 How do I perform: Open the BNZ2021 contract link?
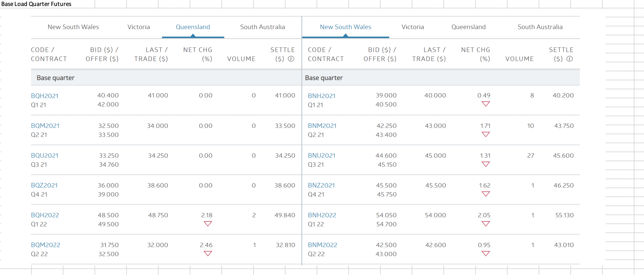(321, 185)
